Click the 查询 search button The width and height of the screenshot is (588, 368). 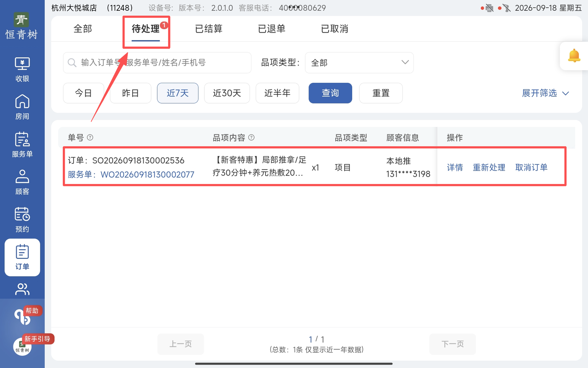pos(330,93)
